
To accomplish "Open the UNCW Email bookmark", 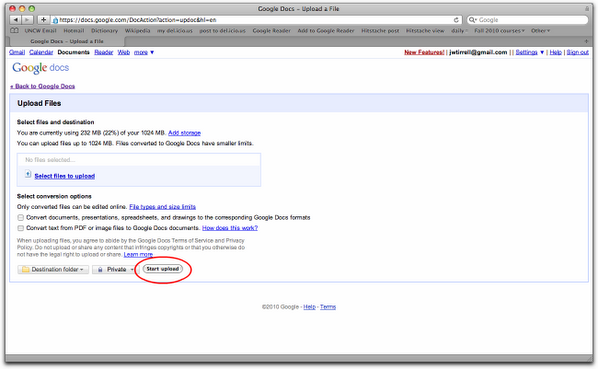I will (x=40, y=30).
